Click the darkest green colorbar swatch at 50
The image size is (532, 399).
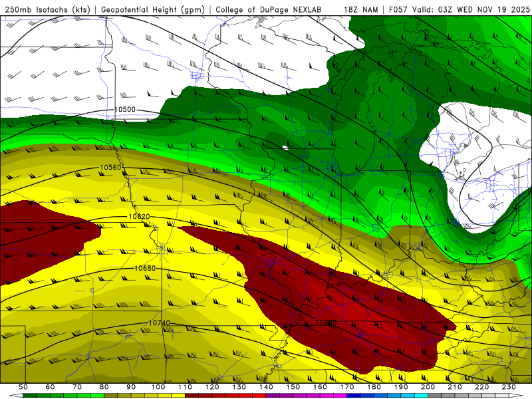pos(29,395)
